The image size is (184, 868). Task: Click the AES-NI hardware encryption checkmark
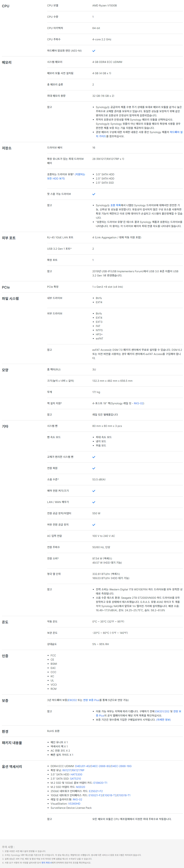(94, 51)
